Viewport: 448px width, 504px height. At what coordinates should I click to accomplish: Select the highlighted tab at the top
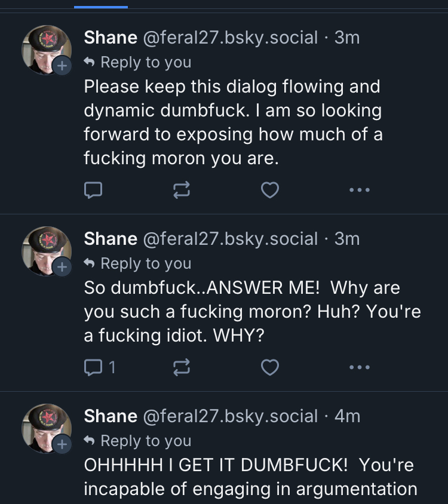pyautogui.click(x=101, y=5)
